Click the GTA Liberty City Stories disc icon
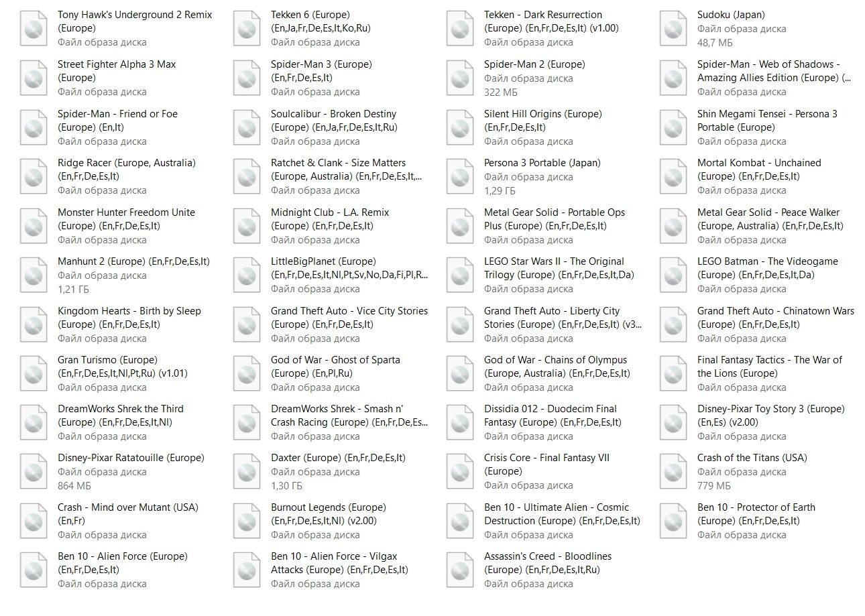The width and height of the screenshot is (865, 616). tap(460, 324)
